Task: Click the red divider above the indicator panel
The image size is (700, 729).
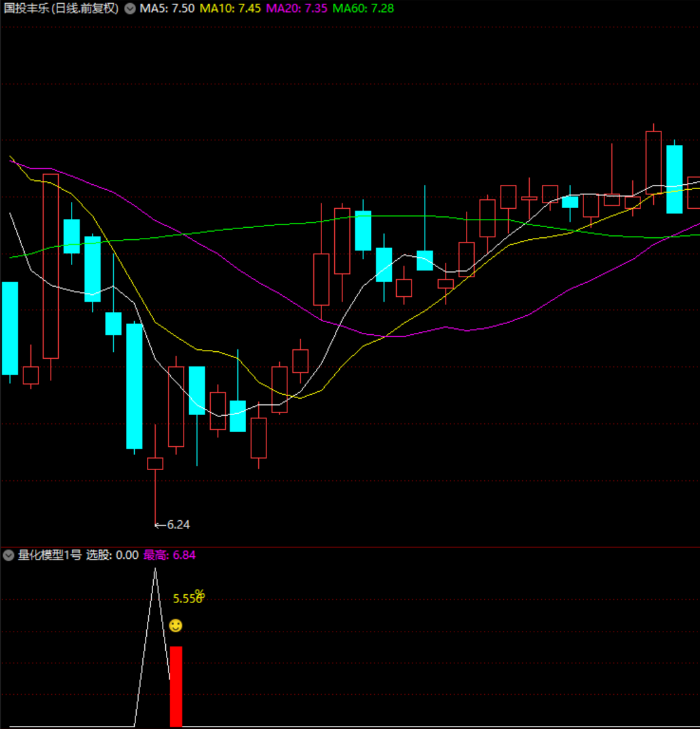Action: pos(350,547)
